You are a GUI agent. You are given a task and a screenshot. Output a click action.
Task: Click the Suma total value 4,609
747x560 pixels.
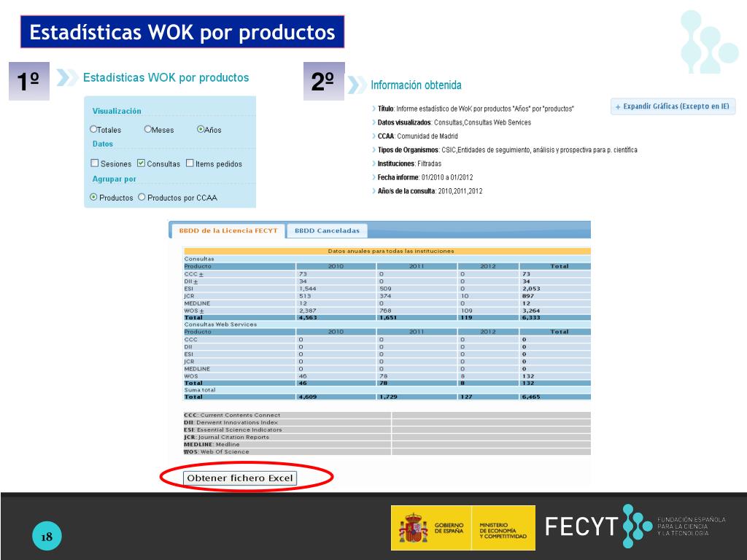308,397
